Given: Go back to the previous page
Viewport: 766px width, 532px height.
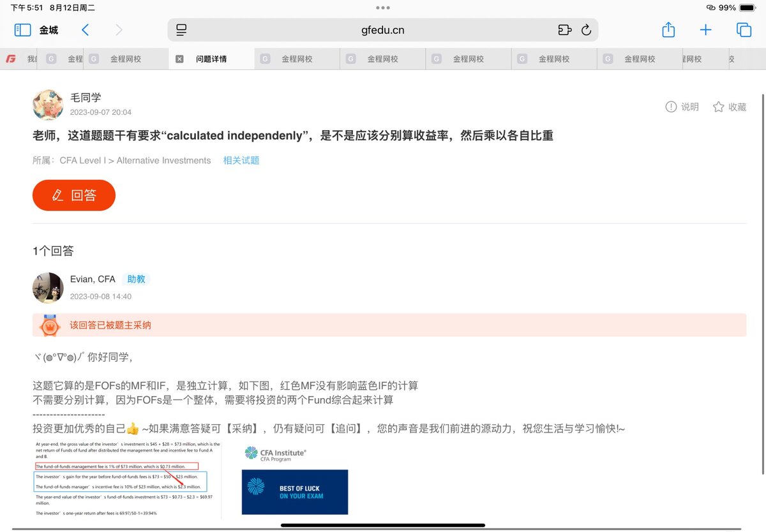Looking at the screenshot, I should [86, 30].
